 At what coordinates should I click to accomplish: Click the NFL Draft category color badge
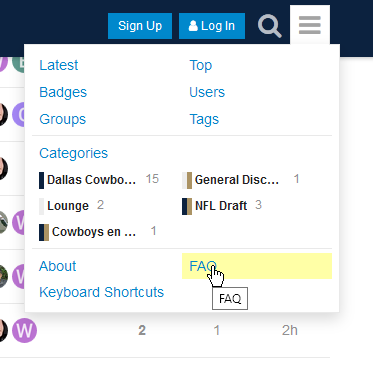(x=187, y=206)
